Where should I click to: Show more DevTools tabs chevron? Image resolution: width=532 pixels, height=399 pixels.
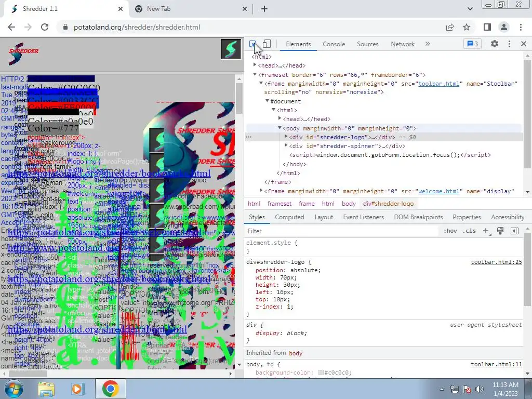pos(428,44)
